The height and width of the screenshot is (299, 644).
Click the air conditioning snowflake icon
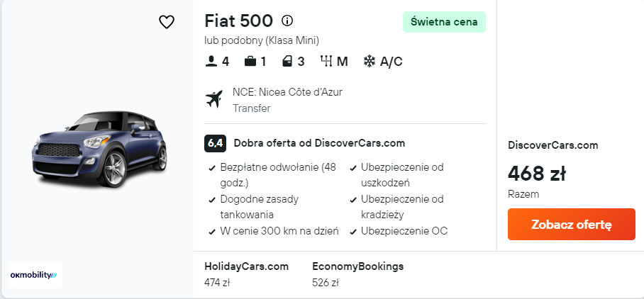(370, 62)
